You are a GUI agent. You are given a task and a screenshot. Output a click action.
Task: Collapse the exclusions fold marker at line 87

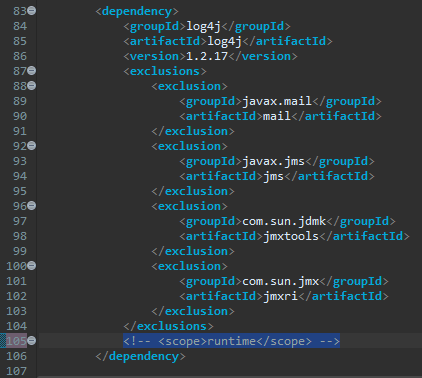32,71
